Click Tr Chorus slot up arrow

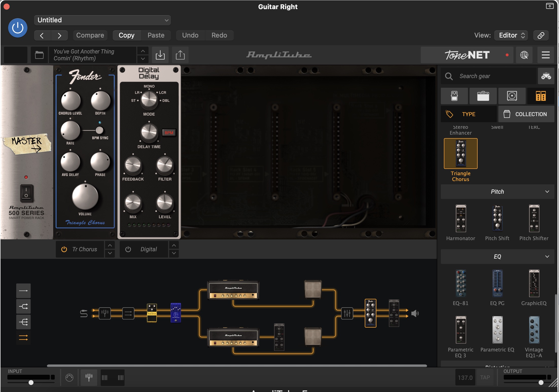[110, 245]
